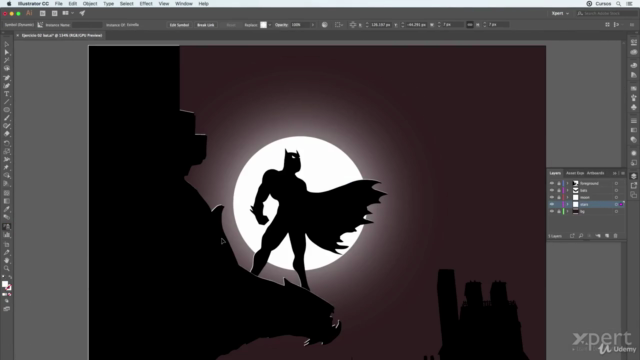Click Create New Layer icon in Layers panel
This screenshot has width=640, height=360.
tap(607, 236)
